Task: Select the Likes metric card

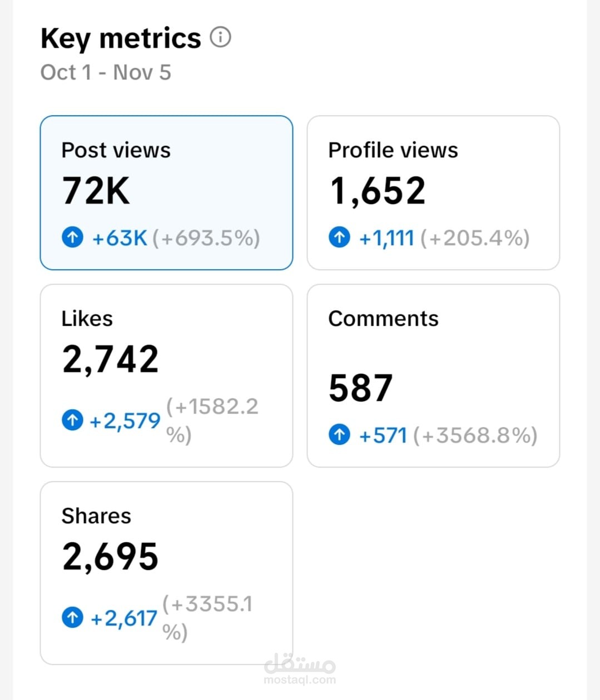Action: pos(166,376)
